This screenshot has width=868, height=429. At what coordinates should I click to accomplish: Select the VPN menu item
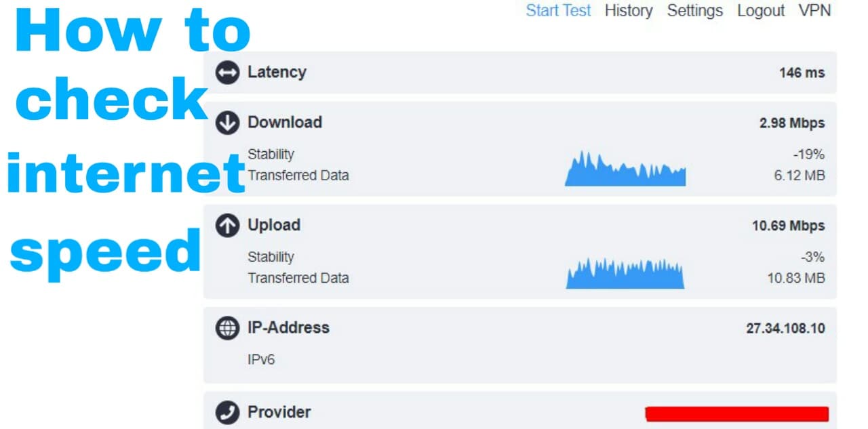[816, 10]
